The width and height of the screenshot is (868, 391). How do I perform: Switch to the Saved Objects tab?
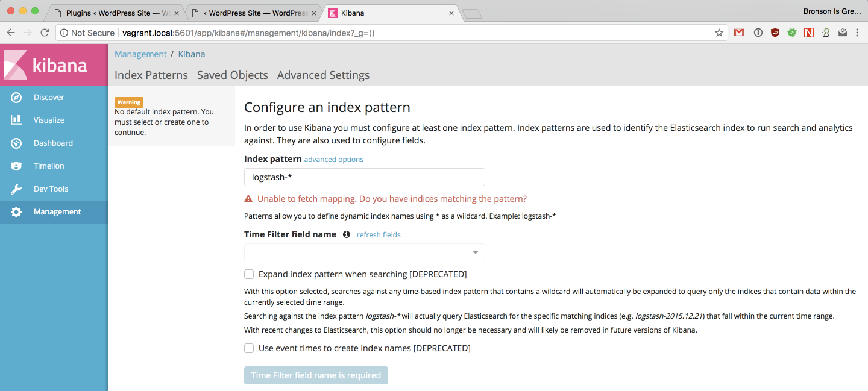pos(233,75)
